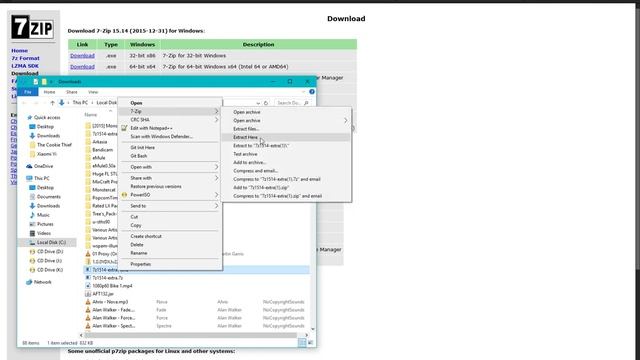Click the OneDrive cloud icon
This screenshot has width=640, height=360.
[29, 166]
